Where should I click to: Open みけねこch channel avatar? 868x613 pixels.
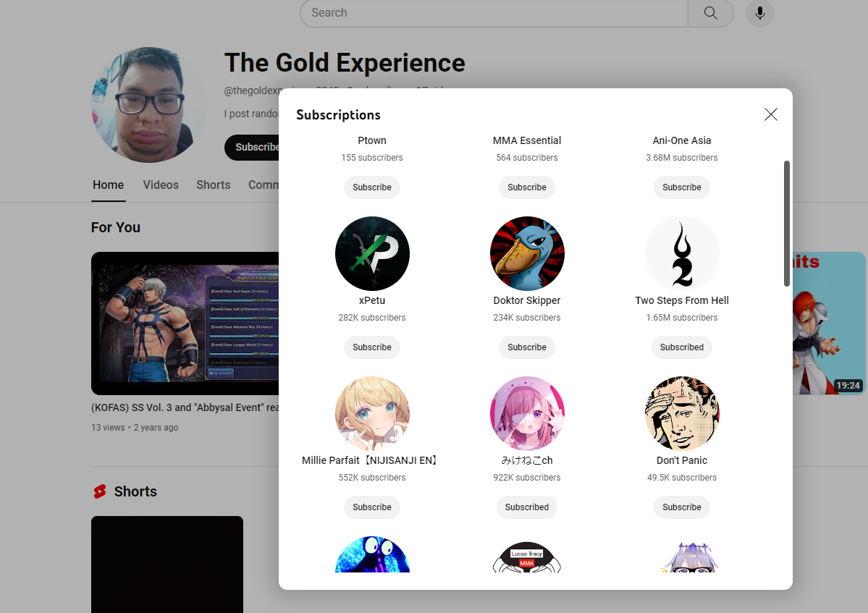point(527,413)
